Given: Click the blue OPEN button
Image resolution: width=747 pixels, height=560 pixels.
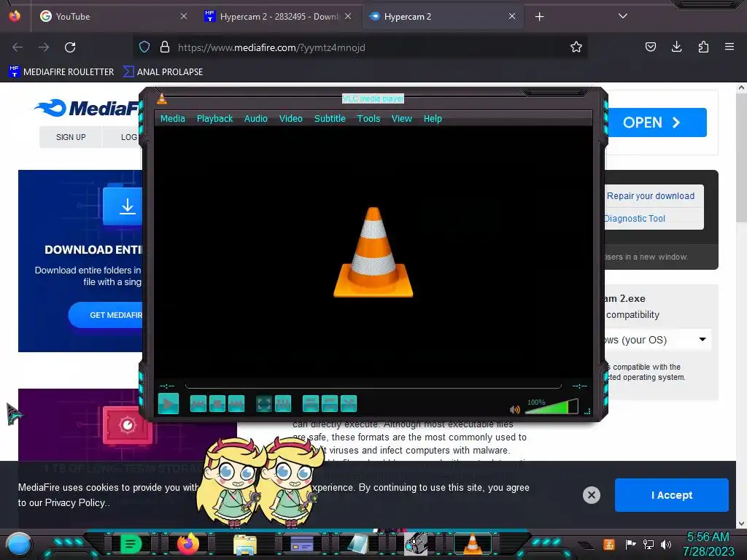Looking at the screenshot, I should click(657, 122).
